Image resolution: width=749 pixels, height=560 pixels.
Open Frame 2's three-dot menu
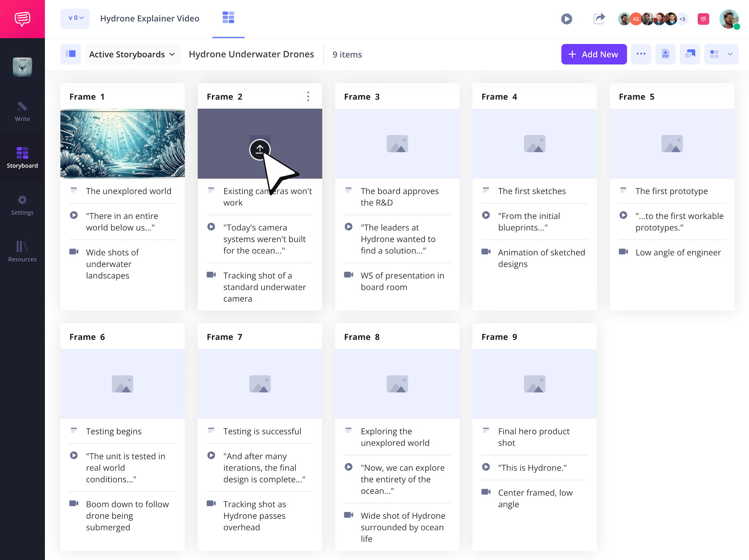point(308,96)
